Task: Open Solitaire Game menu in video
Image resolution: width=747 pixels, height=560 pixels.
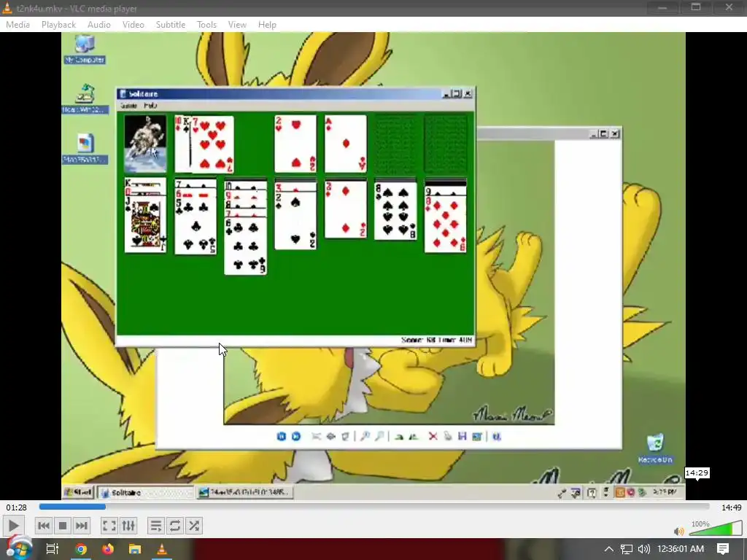Action: 128,106
